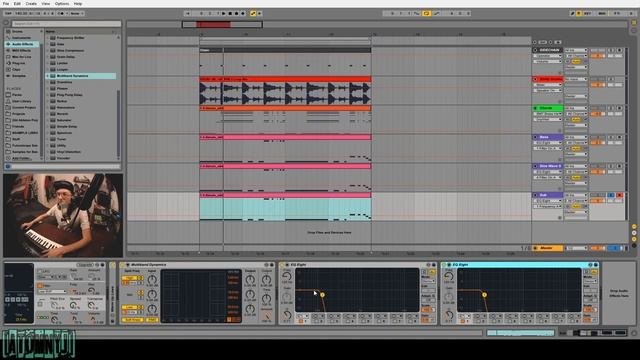Click the filter point 1 in second EQ Eight
The height and width of the screenshot is (360, 640).
(x=484, y=295)
